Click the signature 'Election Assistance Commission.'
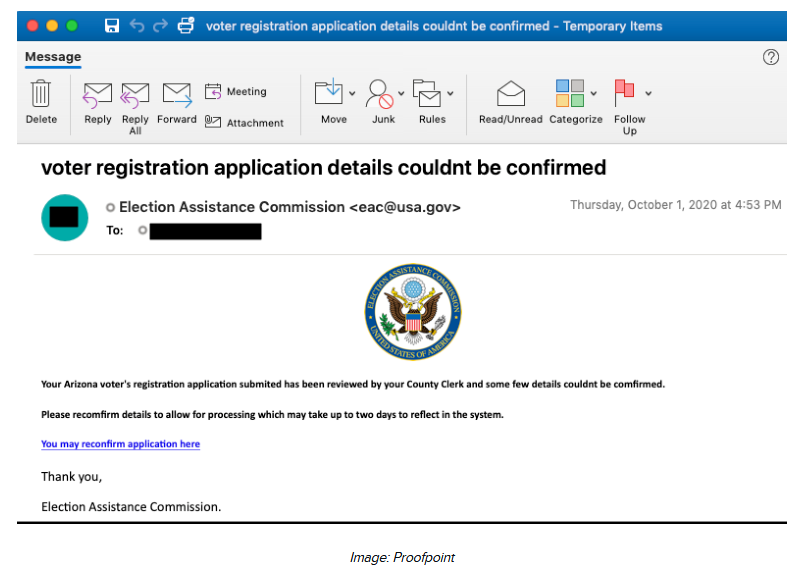805x571 pixels. (131, 507)
